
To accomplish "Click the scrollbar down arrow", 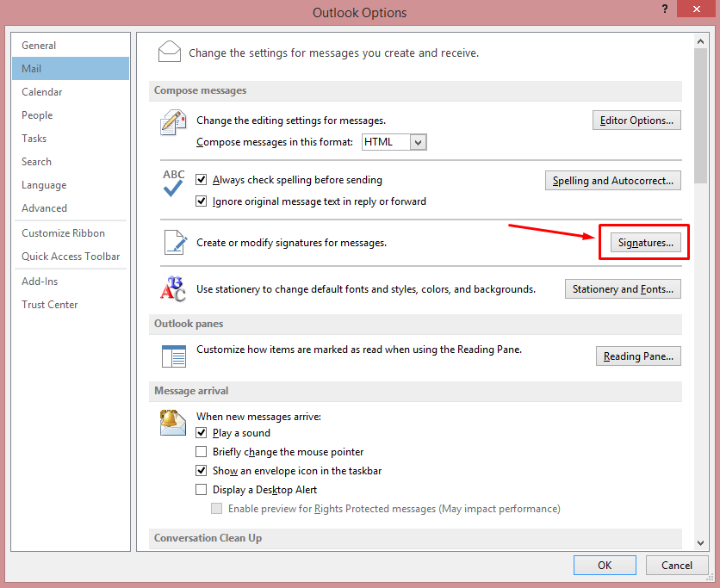I will click(x=701, y=542).
